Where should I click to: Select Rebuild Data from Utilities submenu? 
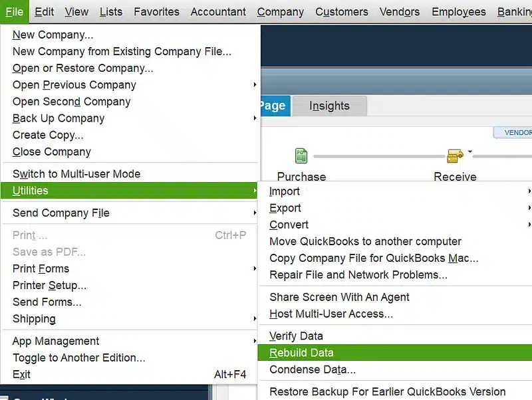point(301,353)
